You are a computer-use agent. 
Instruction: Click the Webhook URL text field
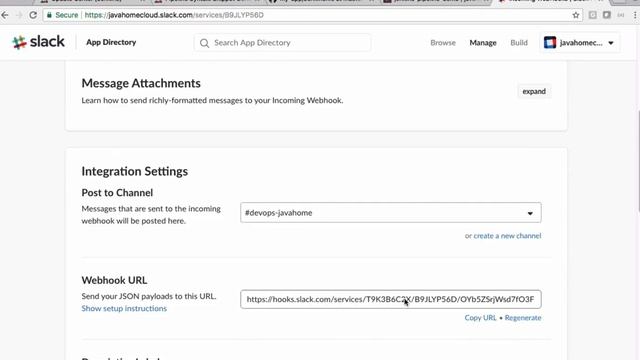[391, 299]
